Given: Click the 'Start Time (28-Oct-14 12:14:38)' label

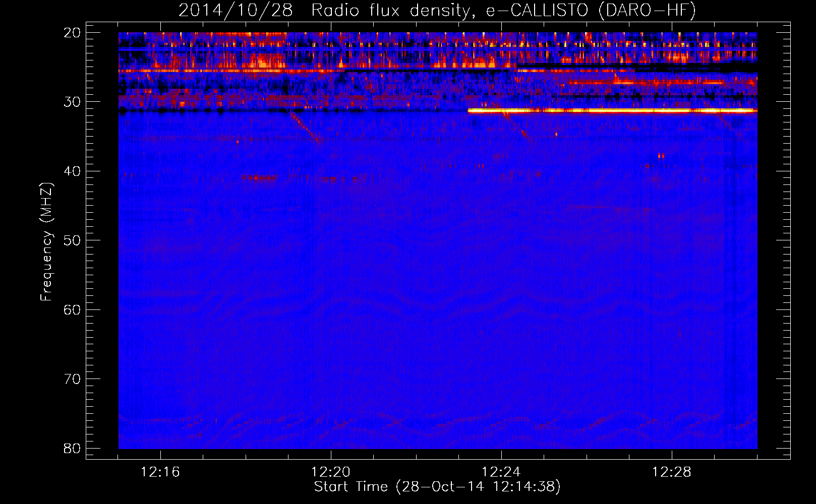Looking at the screenshot, I should pyautogui.click(x=437, y=487).
